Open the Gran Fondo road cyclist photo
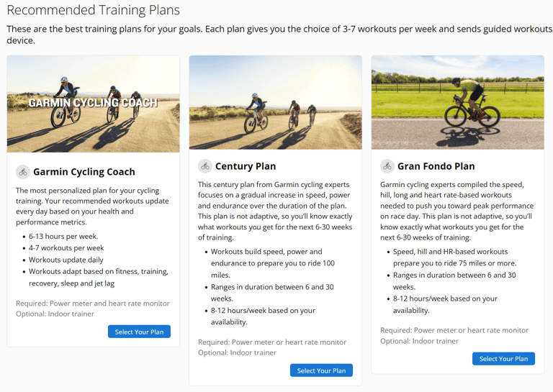553x392 pixels. coord(457,102)
